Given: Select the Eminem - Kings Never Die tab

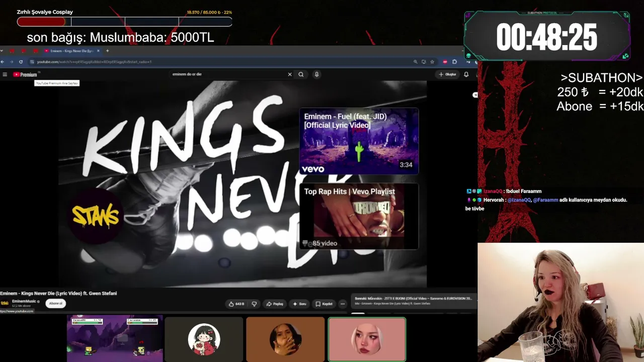Looking at the screenshot, I should tap(71, 51).
